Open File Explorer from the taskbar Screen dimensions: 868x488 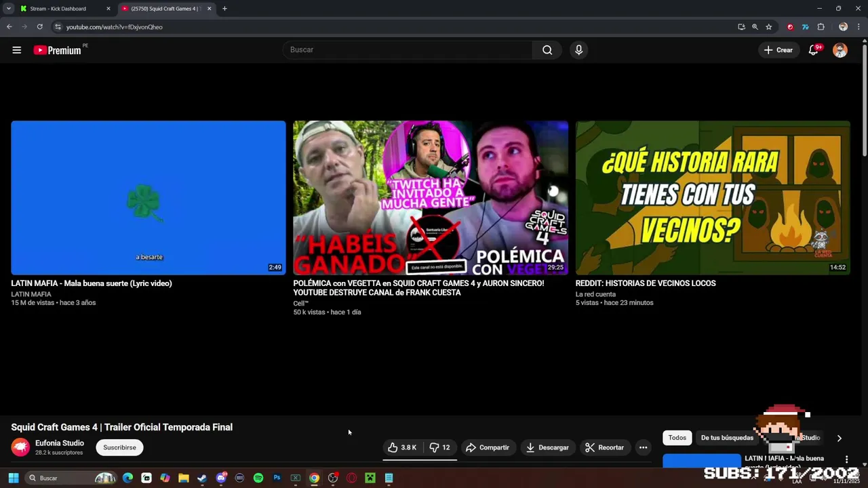pyautogui.click(x=184, y=478)
